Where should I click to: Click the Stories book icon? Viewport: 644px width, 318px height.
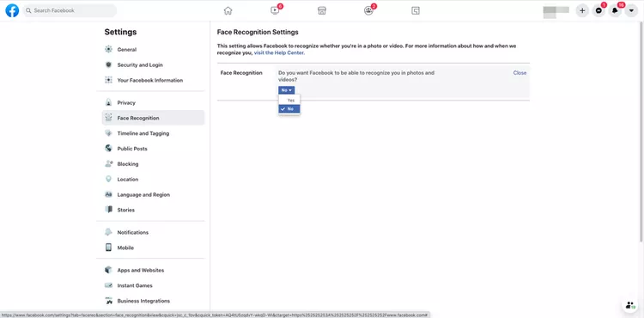point(108,210)
